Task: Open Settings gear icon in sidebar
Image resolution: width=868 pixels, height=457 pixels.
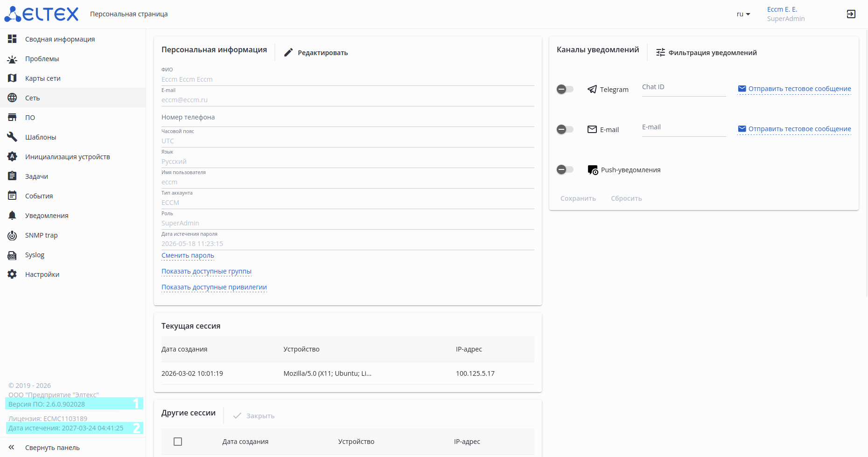Action: (12, 274)
